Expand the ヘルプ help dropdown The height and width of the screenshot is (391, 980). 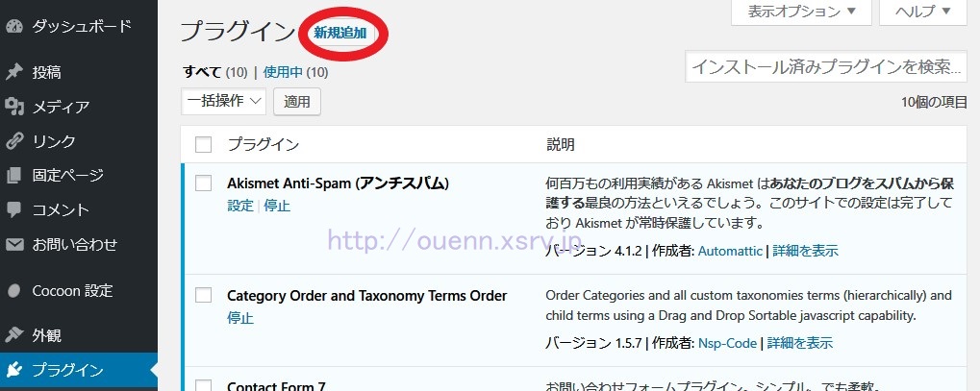[922, 12]
